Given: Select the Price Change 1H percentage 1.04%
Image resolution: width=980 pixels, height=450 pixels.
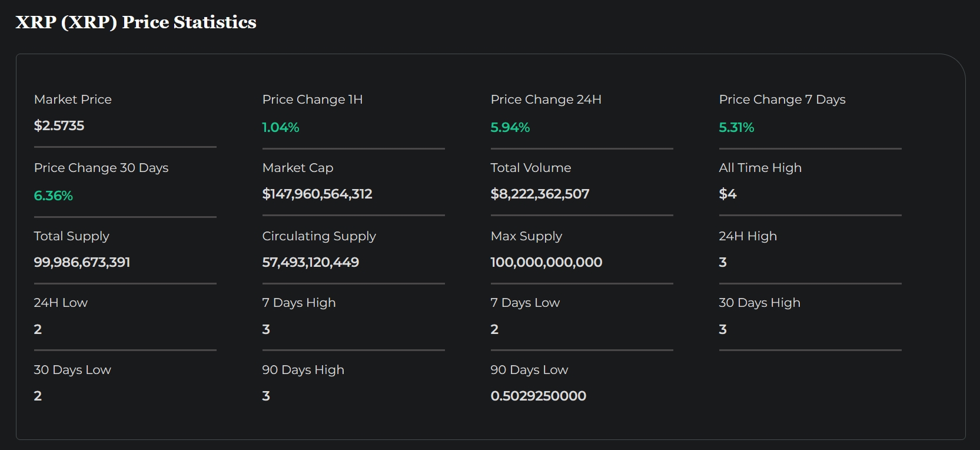Looking at the screenshot, I should [x=281, y=127].
